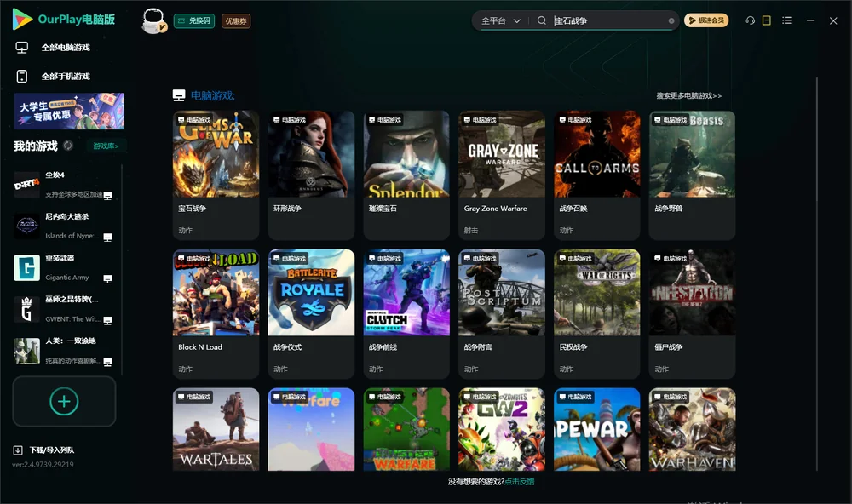Viewport: 852px width, 504px height.
Task: Open the APEWAR game card
Action: 597,429
